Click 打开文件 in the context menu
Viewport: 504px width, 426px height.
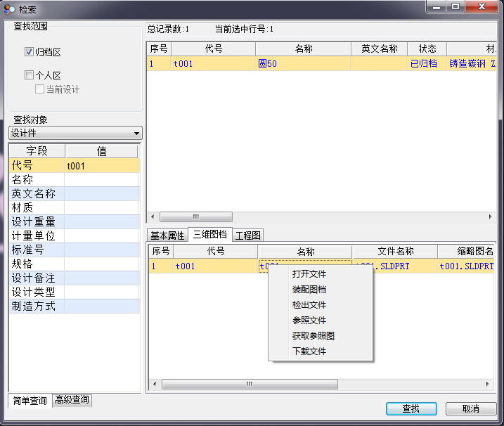pos(309,274)
